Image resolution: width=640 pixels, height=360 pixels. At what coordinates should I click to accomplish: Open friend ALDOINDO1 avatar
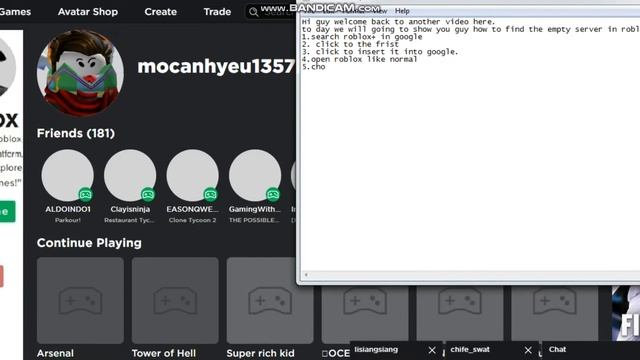tap(68, 175)
